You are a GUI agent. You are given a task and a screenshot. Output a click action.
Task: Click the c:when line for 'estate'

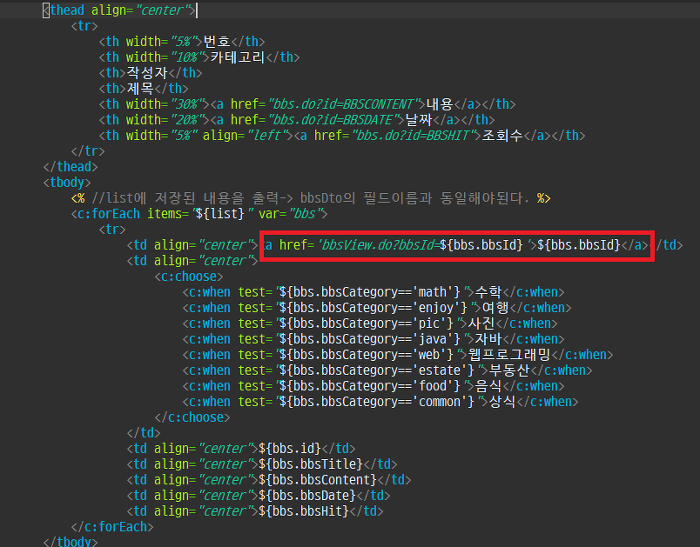tap(388, 370)
